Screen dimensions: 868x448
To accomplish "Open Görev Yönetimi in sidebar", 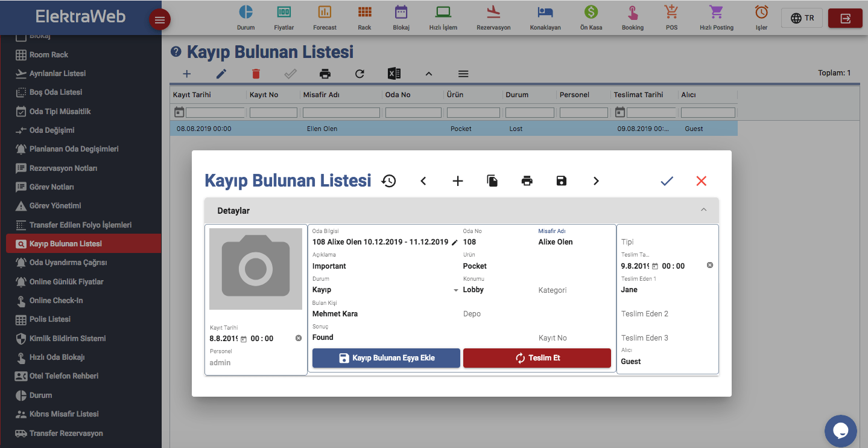I will (55, 205).
